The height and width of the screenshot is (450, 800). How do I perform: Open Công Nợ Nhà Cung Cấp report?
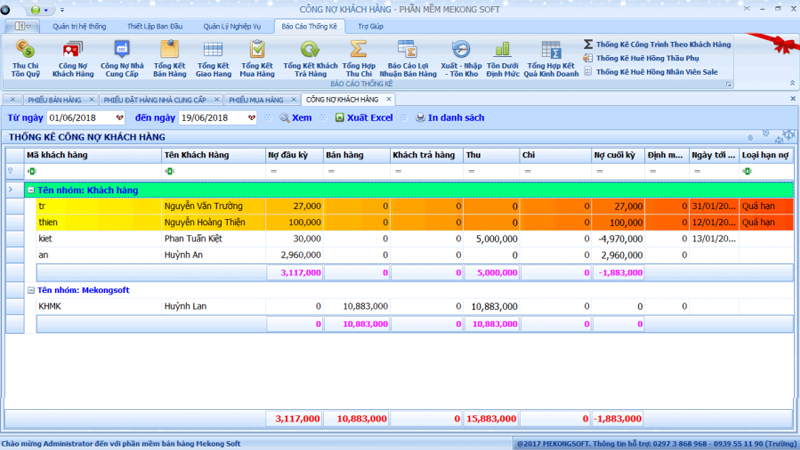point(122,59)
